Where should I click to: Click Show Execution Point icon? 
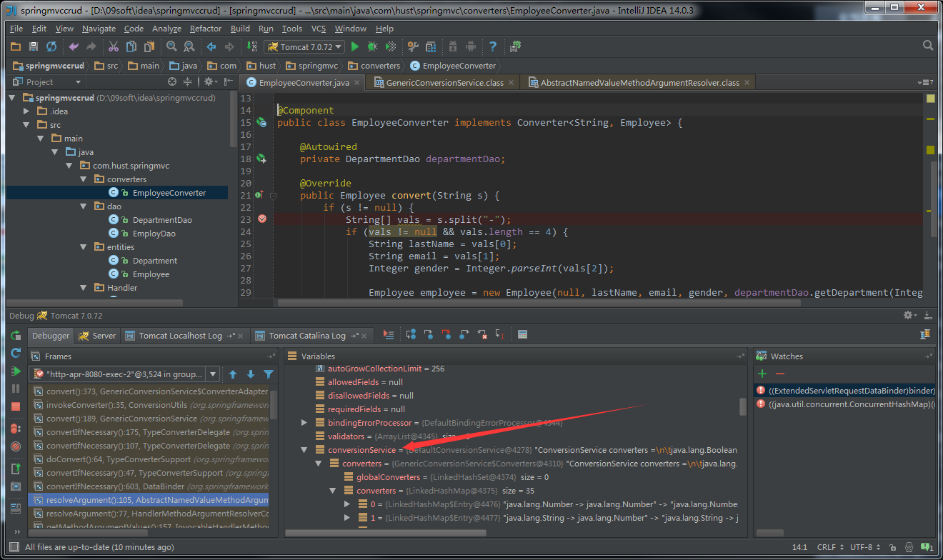click(x=388, y=335)
